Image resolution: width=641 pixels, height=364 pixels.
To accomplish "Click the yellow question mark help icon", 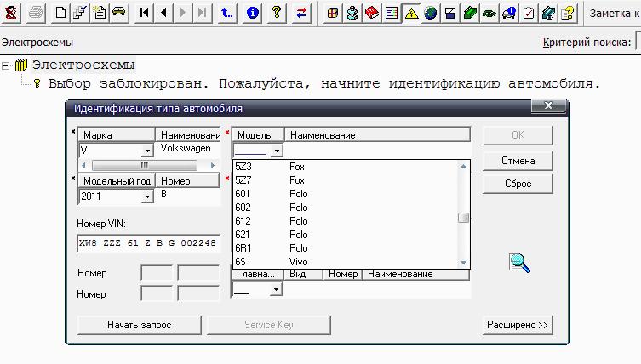I will 277,13.
